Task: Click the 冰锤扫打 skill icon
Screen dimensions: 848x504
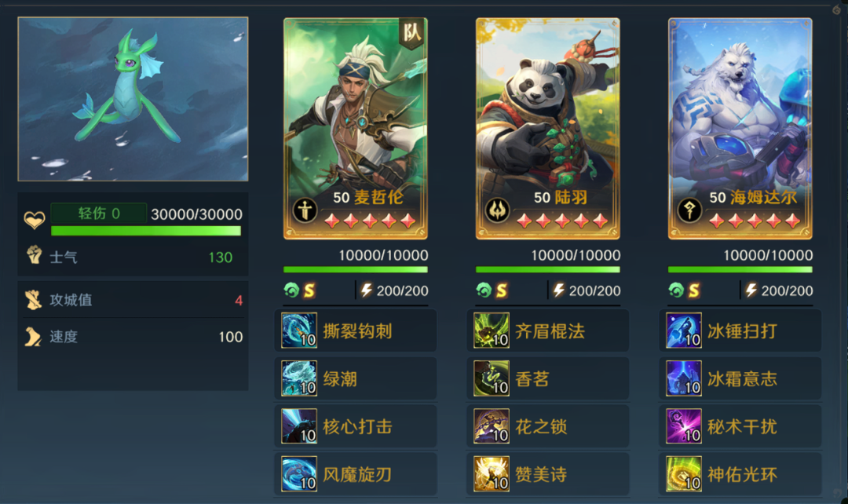Action: (684, 331)
